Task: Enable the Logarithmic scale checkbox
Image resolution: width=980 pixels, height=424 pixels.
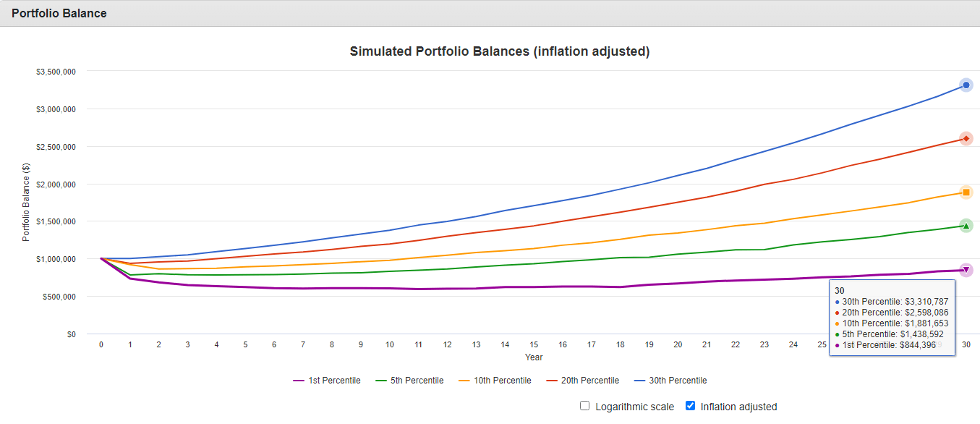Action: click(x=585, y=406)
